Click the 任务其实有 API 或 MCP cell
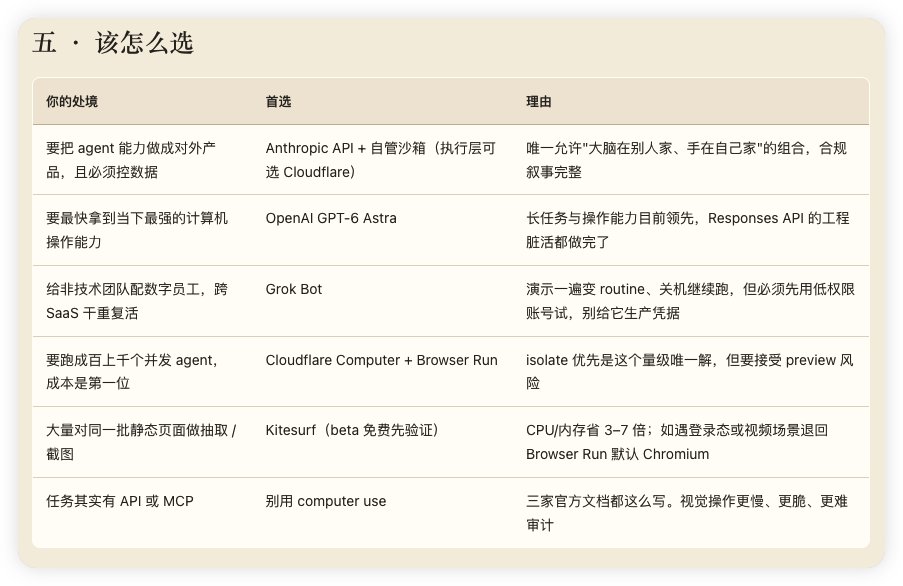The height and width of the screenshot is (586, 903). pyautogui.click(x=120, y=501)
